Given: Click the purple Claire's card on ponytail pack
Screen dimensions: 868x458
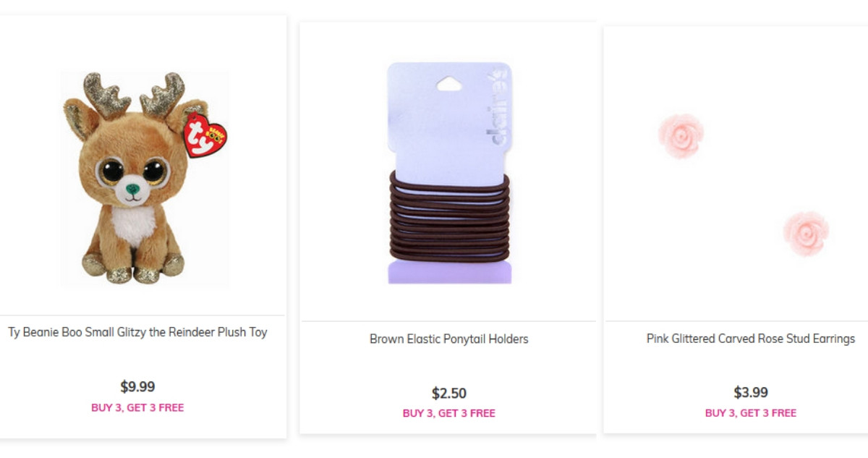Looking at the screenshot, I should 449,116.
